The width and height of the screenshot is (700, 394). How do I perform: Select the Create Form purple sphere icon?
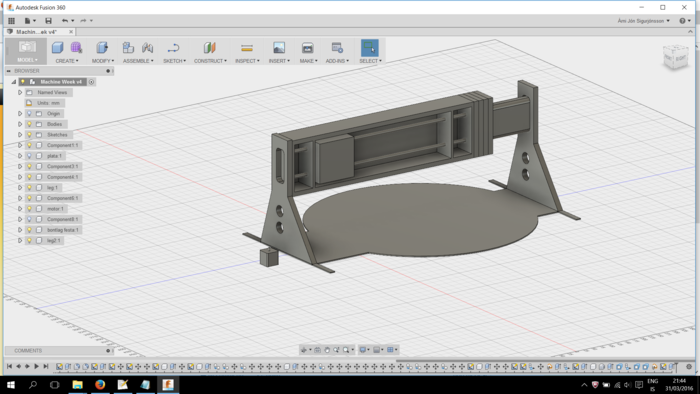click(x=76, y=47)
